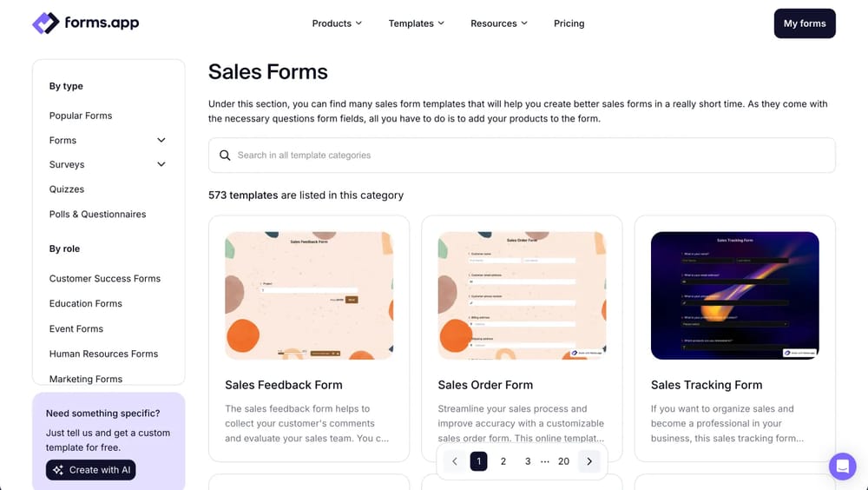Open the Templates dropdown menu

pyautogui.click(x=416, y=23)
